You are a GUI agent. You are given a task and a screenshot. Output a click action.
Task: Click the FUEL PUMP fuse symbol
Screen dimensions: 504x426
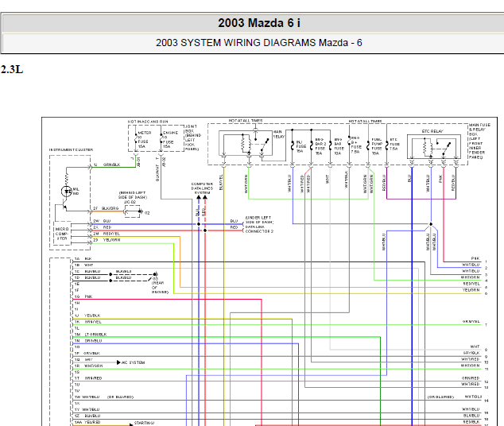[368, 146]
